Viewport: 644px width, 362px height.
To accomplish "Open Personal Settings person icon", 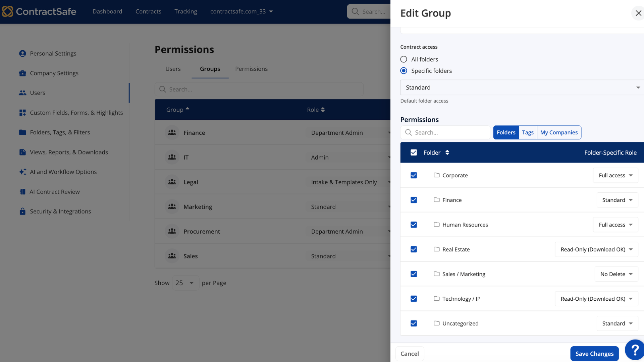I will pos(22,53).
